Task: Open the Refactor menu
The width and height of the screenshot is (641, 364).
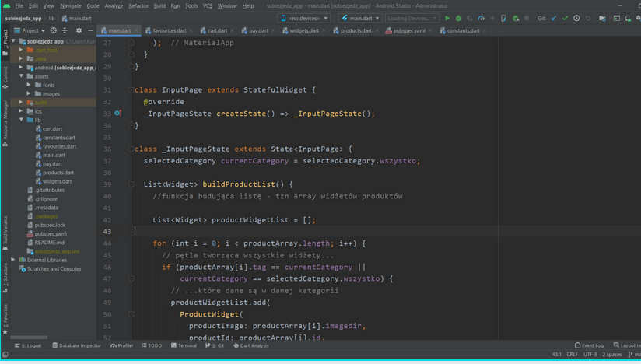Action: point(138,5)
